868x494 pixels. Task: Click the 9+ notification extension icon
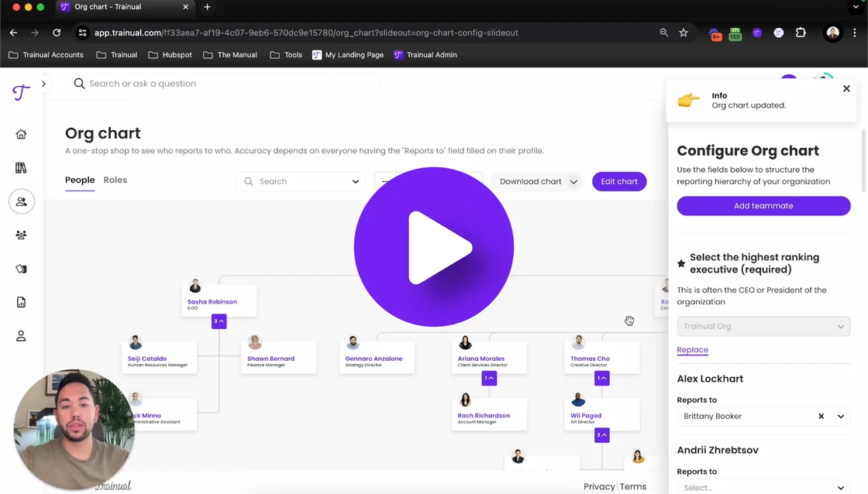pos(715,33)
